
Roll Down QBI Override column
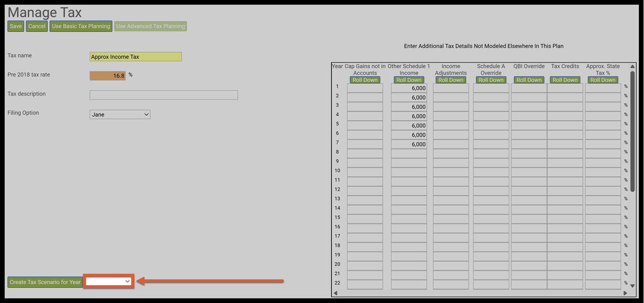coord(529,80)
